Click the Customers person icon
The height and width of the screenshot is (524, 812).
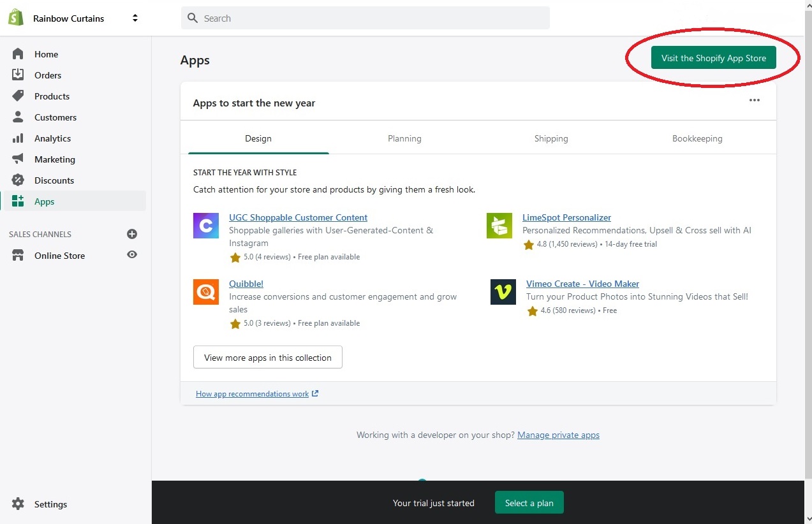[18, 117]
